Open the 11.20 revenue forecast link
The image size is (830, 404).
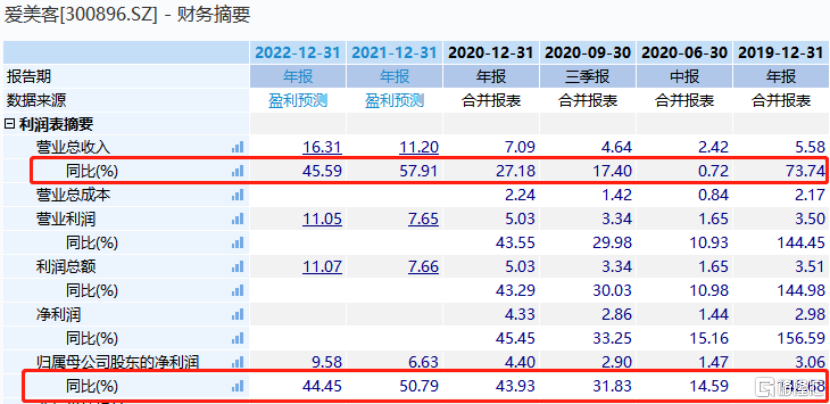click(x=419, y=147)
